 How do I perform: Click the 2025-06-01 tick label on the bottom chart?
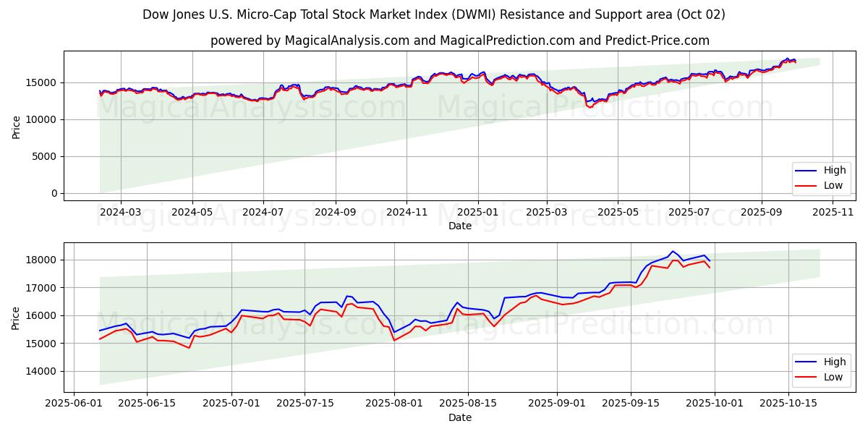pyautogui.click(x=73, y=404)
